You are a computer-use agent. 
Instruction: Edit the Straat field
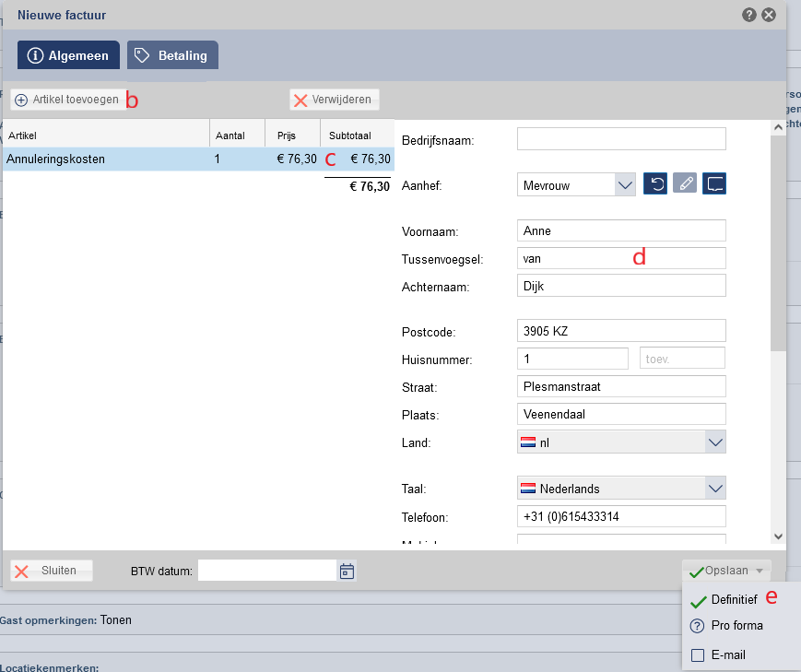pos(621,387)
